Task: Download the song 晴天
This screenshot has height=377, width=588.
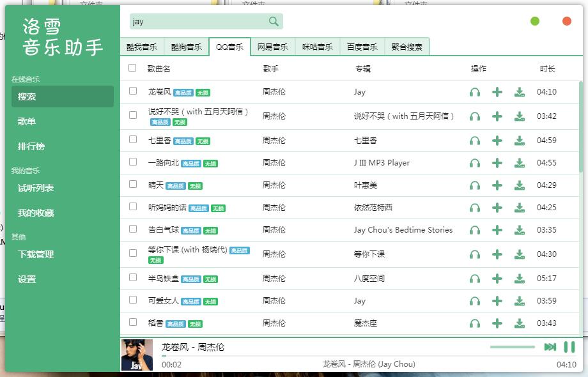Action: [x=520, y=185]
